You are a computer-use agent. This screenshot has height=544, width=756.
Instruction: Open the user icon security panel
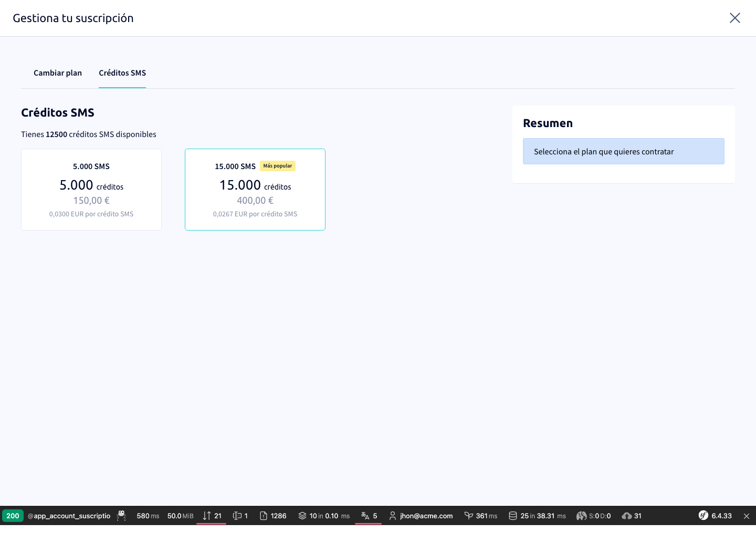[x=393, y=516]
